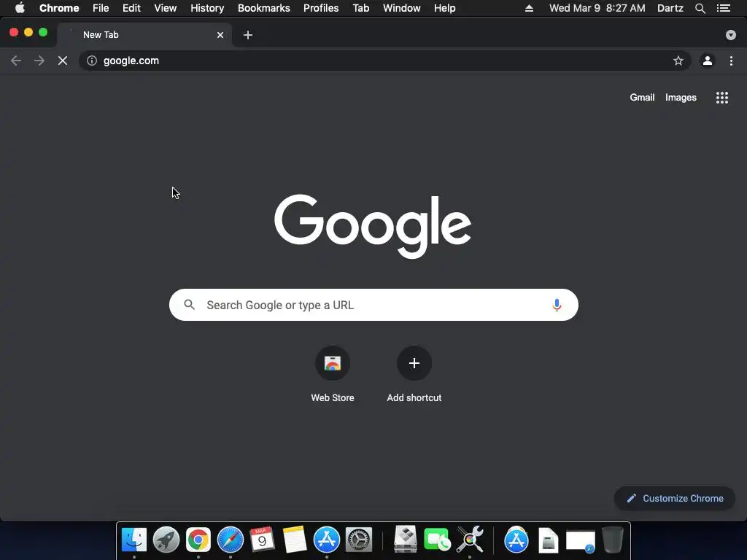Click the eject icon in the menu bar
This screenshot has height=560, width=747.
coord(529,8)
